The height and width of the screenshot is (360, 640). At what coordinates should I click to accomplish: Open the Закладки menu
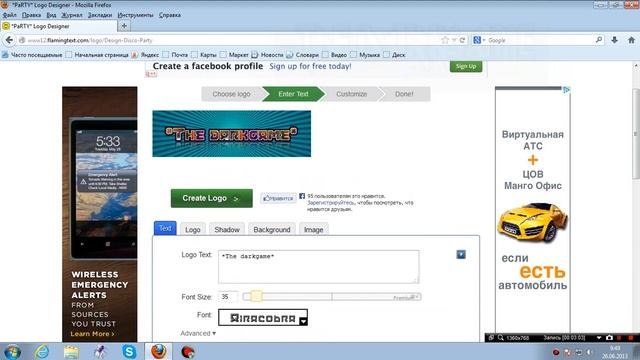click(x=100, y=15)
